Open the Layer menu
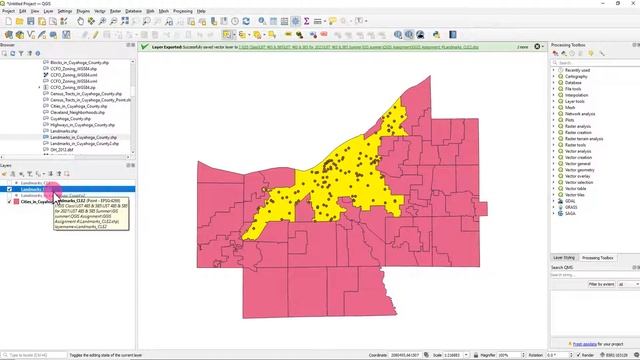 pos(48,11)
